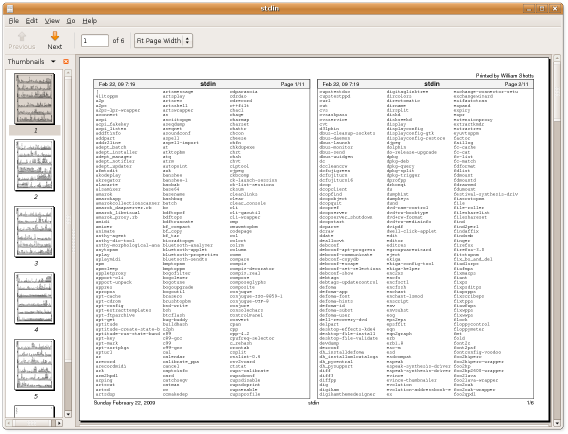Click the thumbnail panel horizontal scroll-right arrow
568x434 pixels.
coord(59,423)
